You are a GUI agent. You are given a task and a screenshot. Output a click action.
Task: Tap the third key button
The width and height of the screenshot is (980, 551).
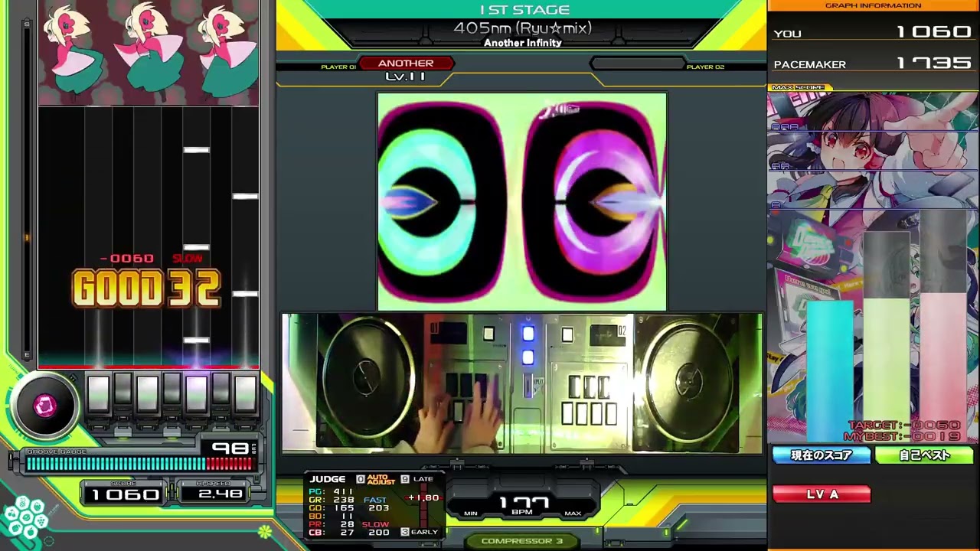[x=147, y=393]
